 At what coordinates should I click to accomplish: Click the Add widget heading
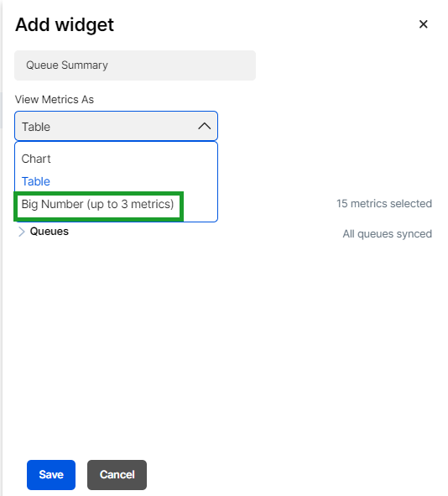coord(65,24)
